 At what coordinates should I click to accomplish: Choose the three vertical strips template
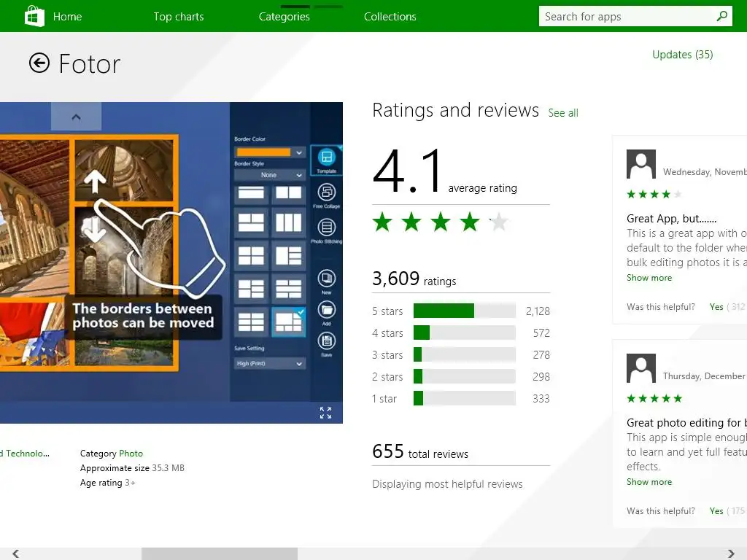pyautogui.click(x=289, y=222)
